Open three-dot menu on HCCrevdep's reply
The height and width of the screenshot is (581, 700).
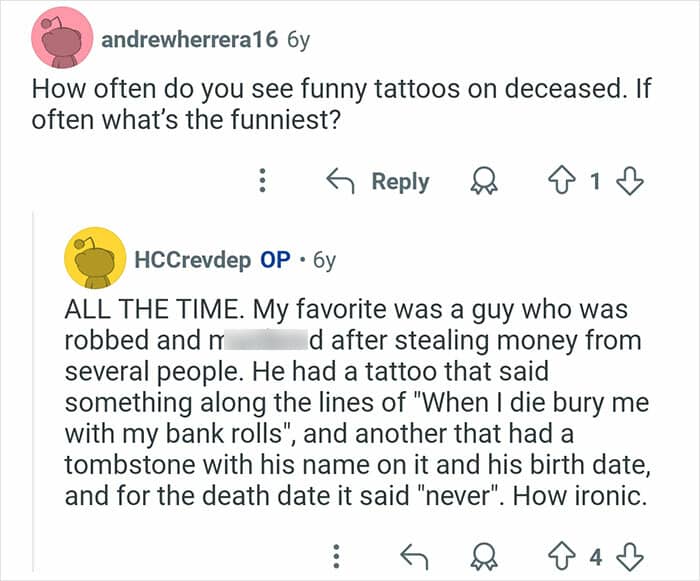337,553
